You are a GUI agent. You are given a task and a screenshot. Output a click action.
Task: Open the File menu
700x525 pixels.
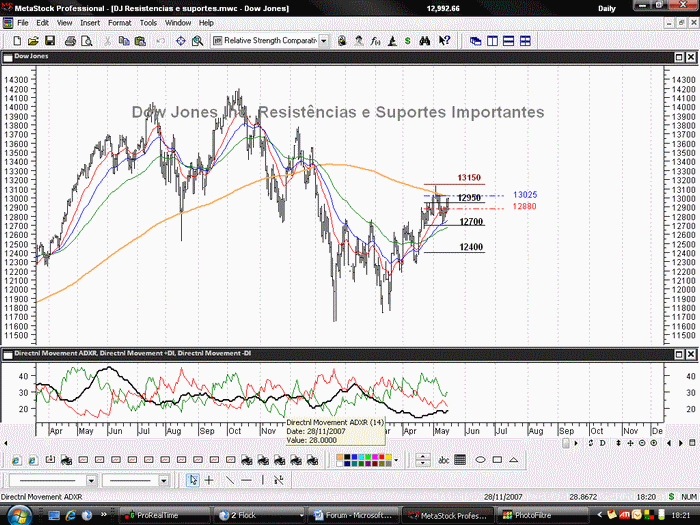pos(22,23)
